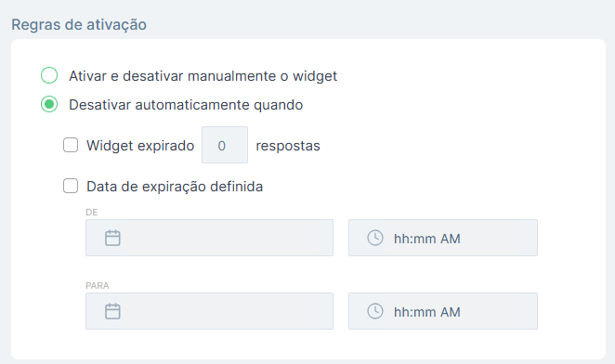Select 'Ativar e desativar manualmente o widget' radio
Image resolution: width=615 pixels, height=364 pixels.
tap(49, 75)
